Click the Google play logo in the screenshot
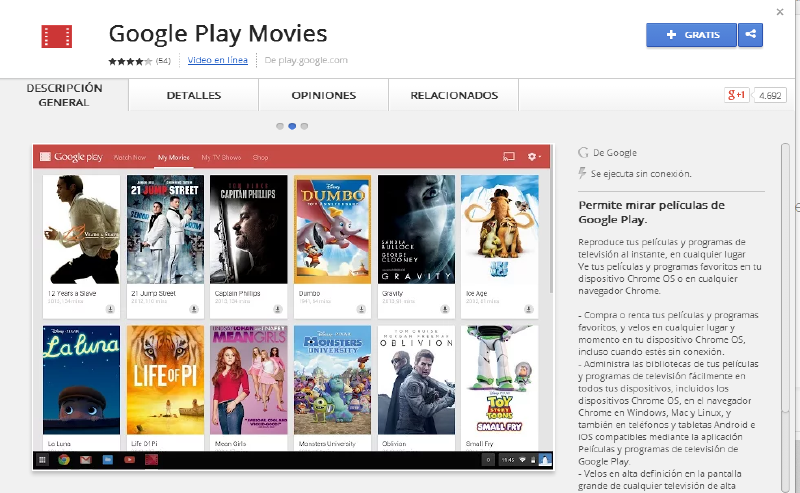 point(71,157)
